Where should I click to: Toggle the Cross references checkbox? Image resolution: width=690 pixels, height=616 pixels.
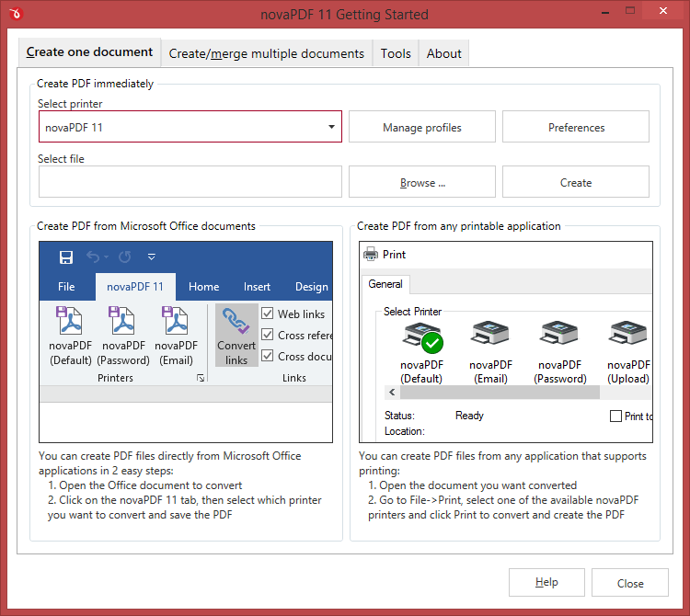[267, 335]
